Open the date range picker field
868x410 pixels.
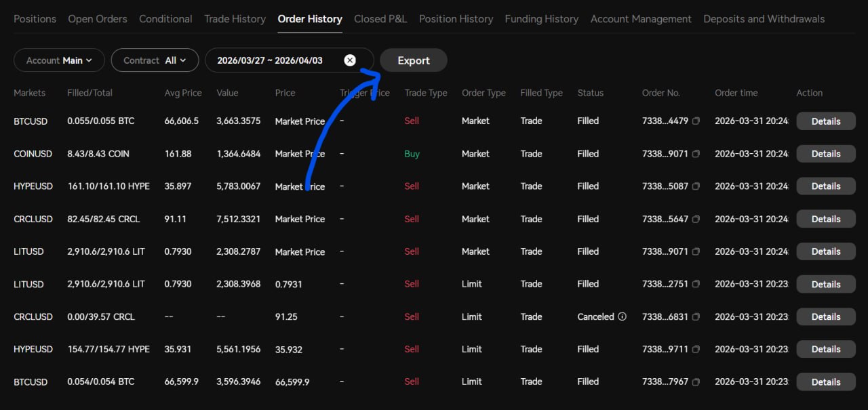pos(270,60)
